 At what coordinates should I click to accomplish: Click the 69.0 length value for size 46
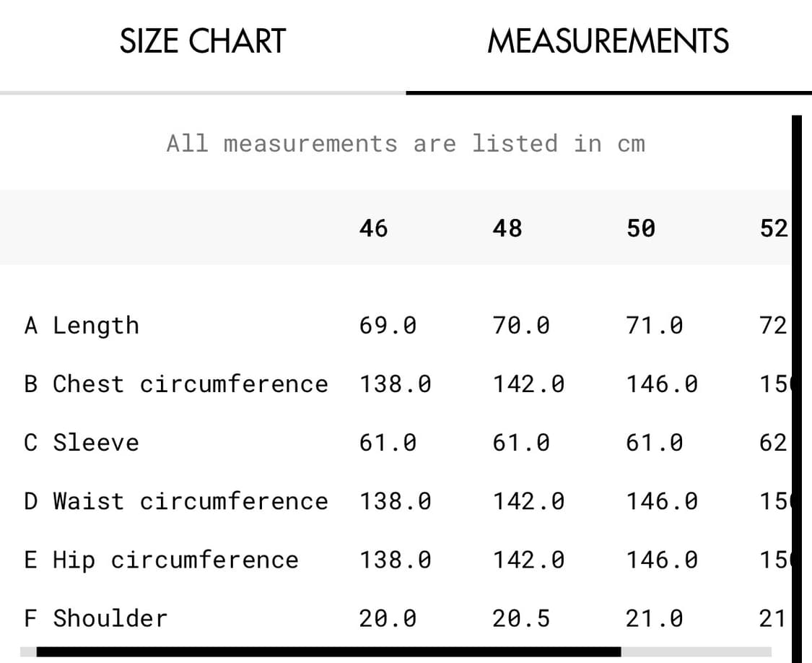(x=388, y=326)
